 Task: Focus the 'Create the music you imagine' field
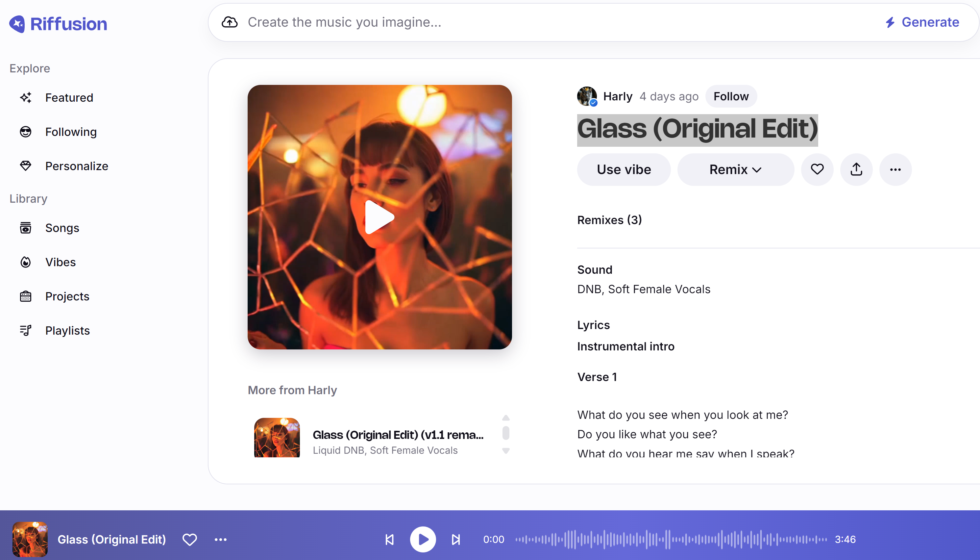(x=561, y=22)
